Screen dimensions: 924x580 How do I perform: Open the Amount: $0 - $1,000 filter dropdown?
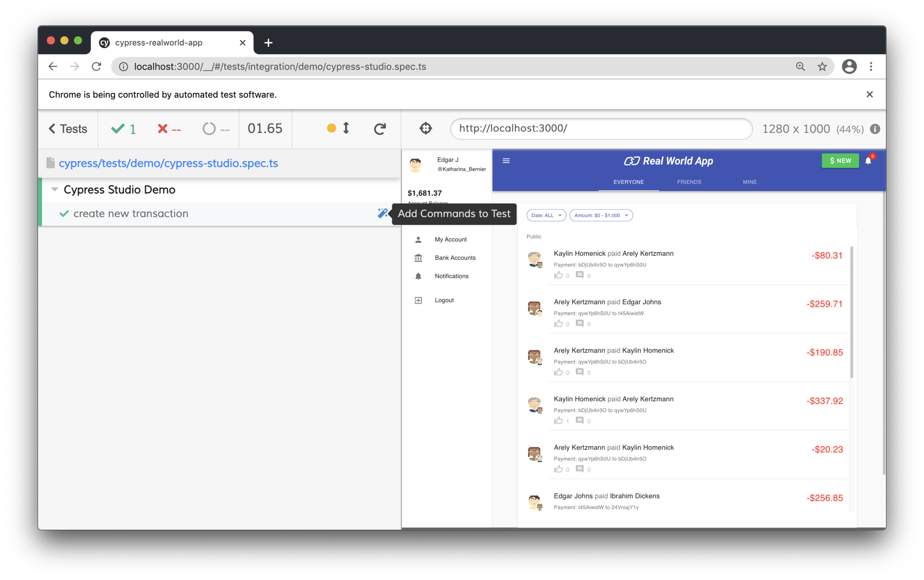tap(601, 215)
